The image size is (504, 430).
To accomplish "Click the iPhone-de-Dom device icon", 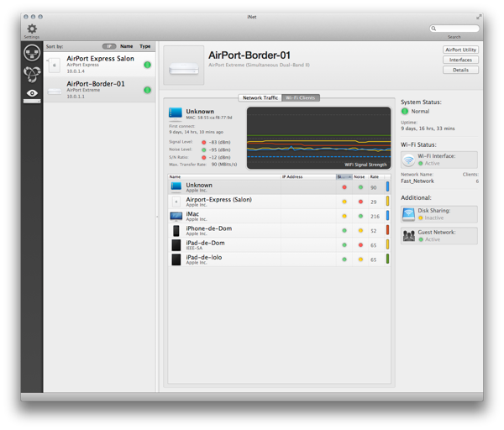I will [x=176, y=230].
